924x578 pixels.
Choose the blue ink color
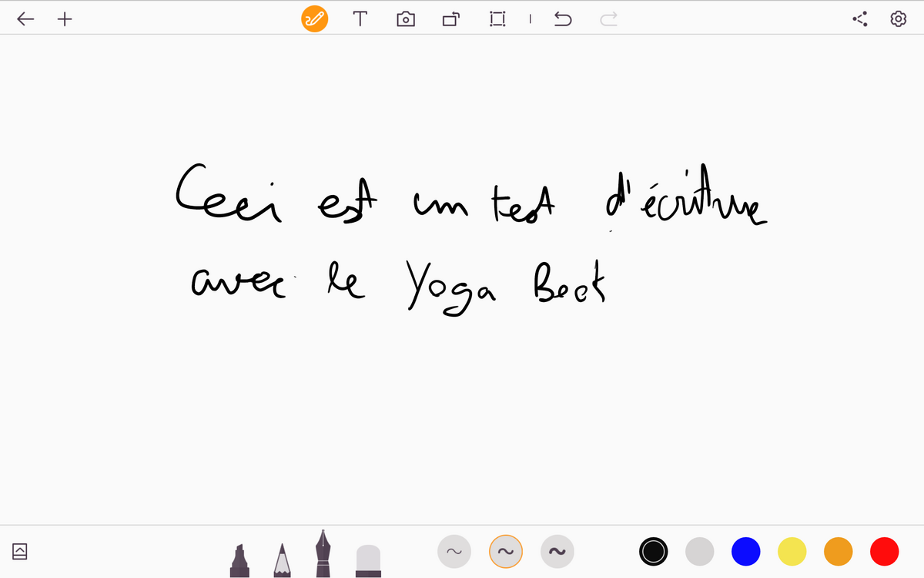point(745,551)
